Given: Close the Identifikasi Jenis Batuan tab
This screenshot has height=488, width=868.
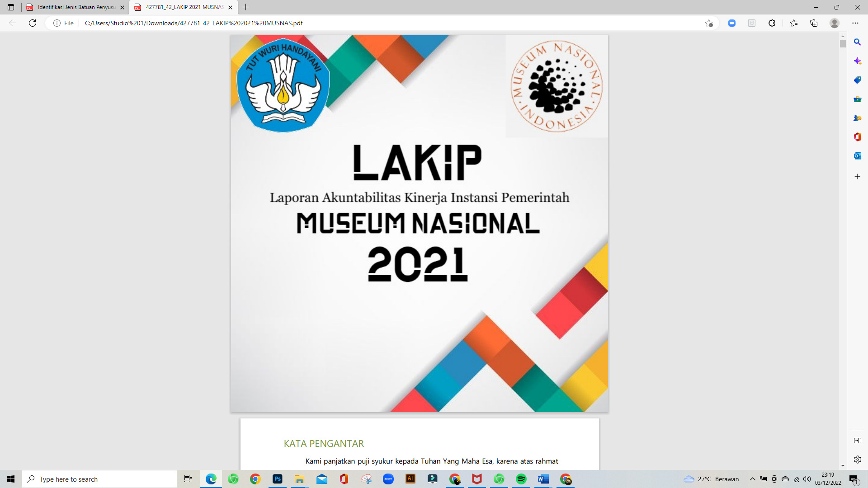Looking at the screenshot, I should (122, 7).
